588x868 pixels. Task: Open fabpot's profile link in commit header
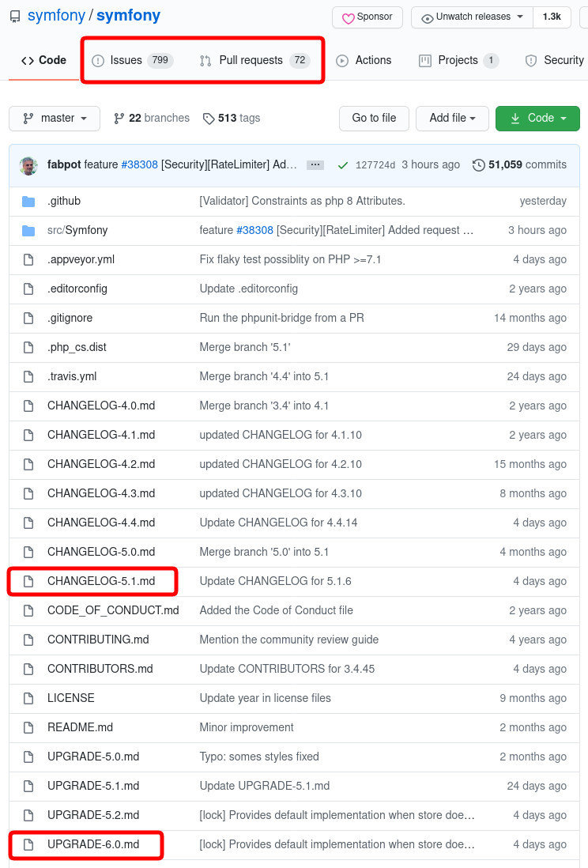click(64, 165)
